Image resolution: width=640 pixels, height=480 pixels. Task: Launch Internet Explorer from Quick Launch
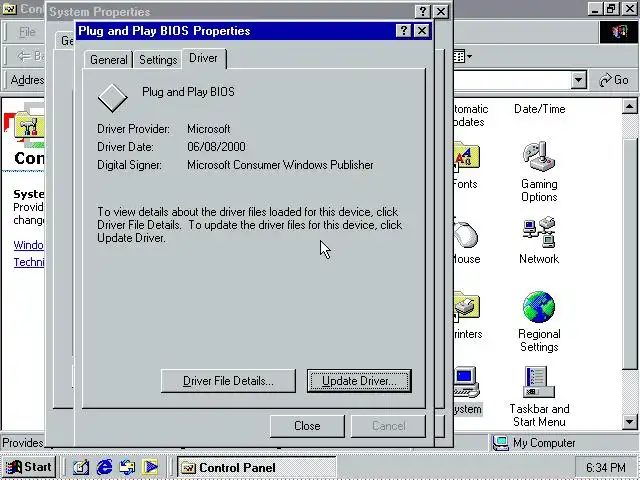click(104, 467)
